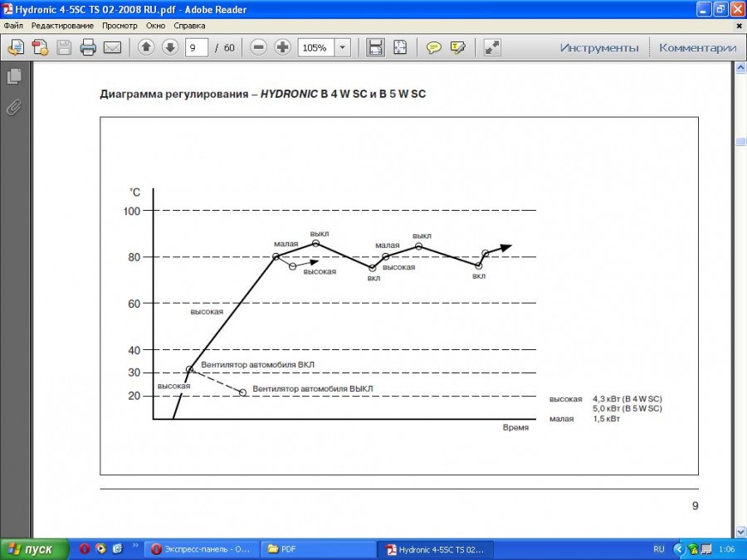Expand the Комментарии comments pane
The height and width of the screenshot is (560, 747).
coord(697,47)
